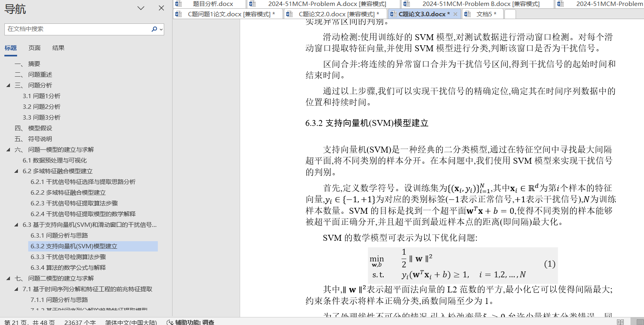Click the document search input field

tap(78, 29)
